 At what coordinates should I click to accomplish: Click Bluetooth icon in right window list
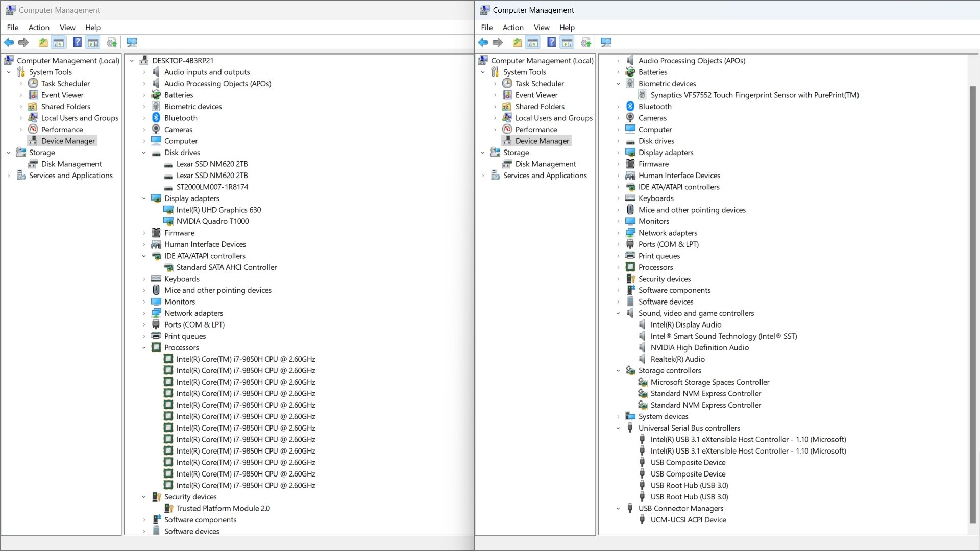pos(630,106)
